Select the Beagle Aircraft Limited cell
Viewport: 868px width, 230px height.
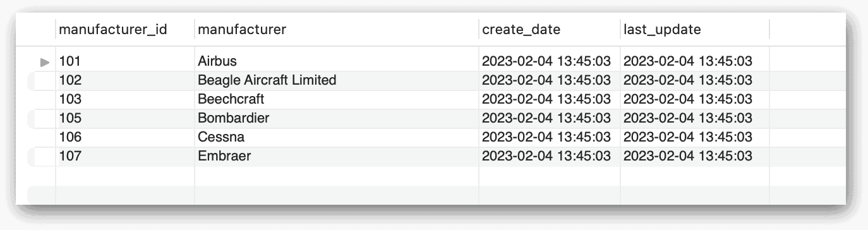336,80
